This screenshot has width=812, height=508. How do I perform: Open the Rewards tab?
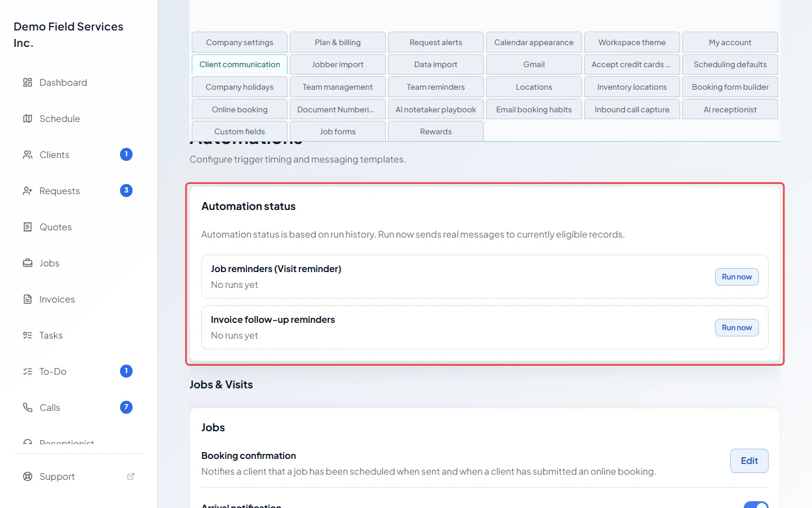tap(436, 132)
